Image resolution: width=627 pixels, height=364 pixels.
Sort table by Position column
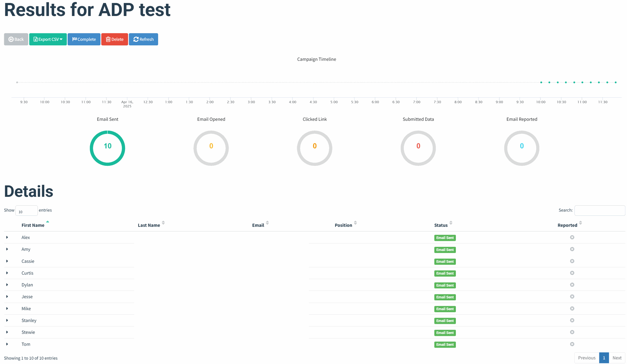click(x=344, y=225)
